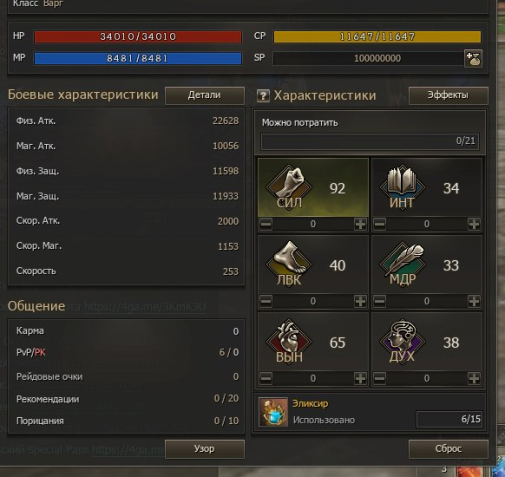Select the МДР wisdom feather icon
The image size is (505, 477).
402,263
